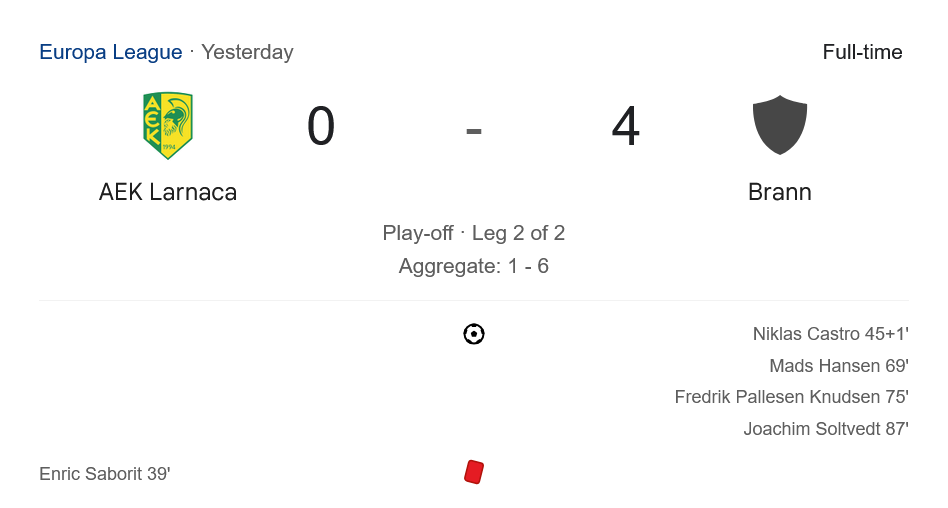Image resolution: width=948 pixels, height=508 pixels.
Task: Click the dash between the scores
Action: click(x=474, y=129)
